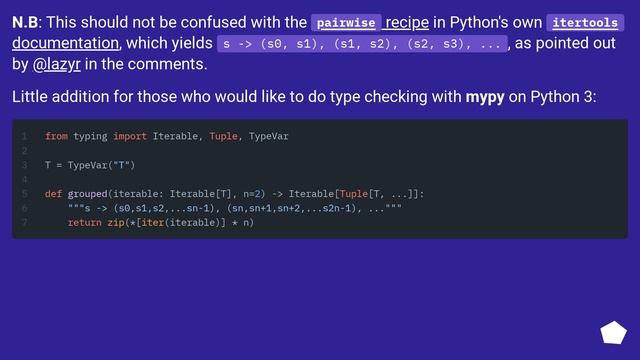
Task: Click code line 'T = TypeVar("T")'
Action: click(x=90, y=165)
